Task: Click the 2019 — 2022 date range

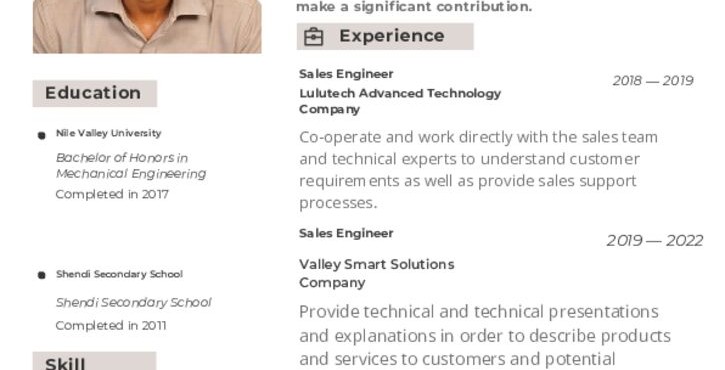Action: tap(655, 240)
